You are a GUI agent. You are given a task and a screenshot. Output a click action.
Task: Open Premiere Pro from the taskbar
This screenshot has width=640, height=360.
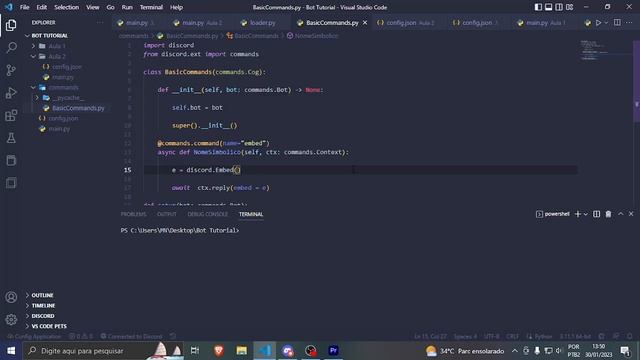(333, 351)
